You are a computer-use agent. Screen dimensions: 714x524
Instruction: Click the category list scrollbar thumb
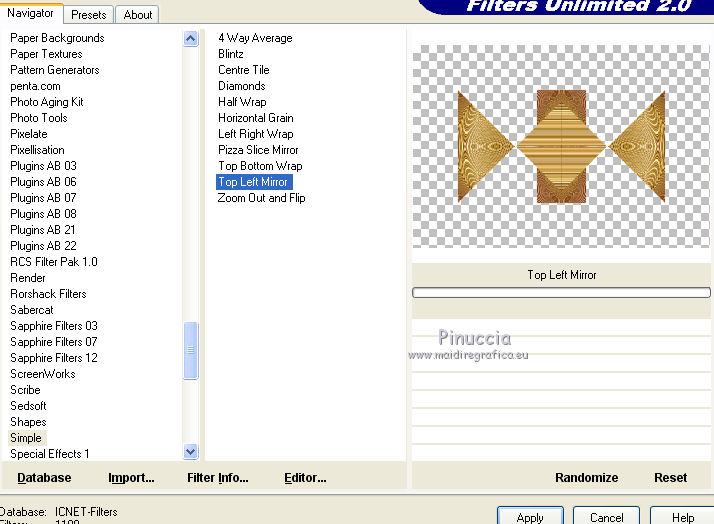190,350
